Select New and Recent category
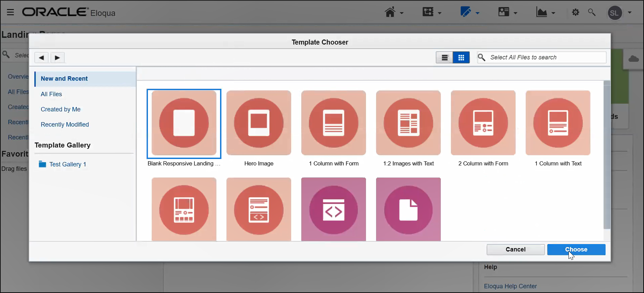Image resolution: width=644 pixels, height=293 pixels. (x=85, y=79)
